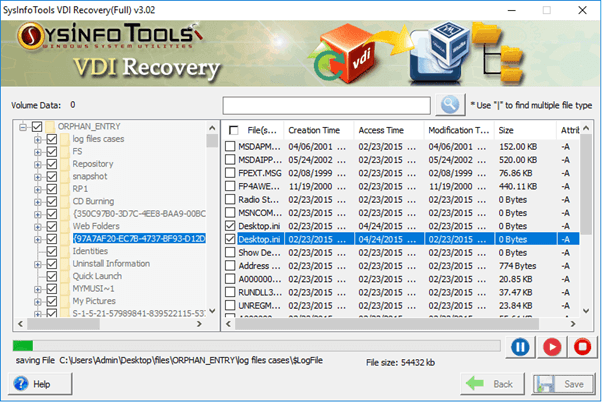Click the Attrib column header
The width and height of the screenshot is (602, 403).
pos(569,130)
